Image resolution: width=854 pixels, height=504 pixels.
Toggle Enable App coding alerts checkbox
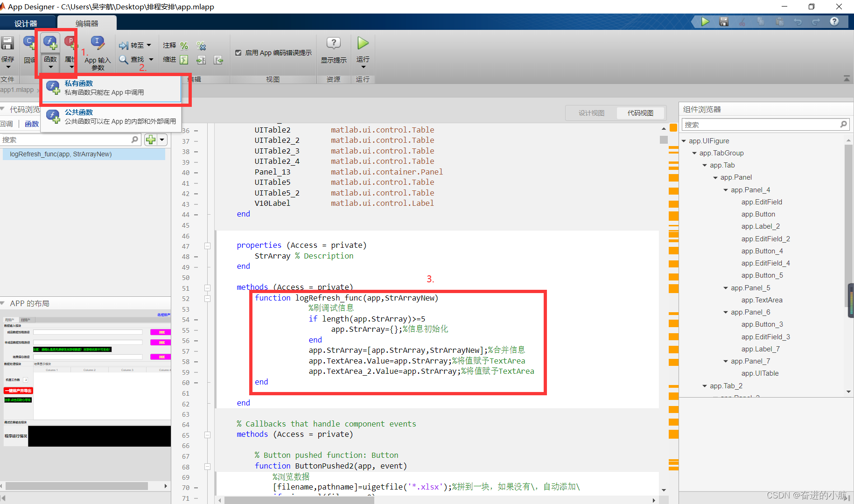[x=238, y=53]
